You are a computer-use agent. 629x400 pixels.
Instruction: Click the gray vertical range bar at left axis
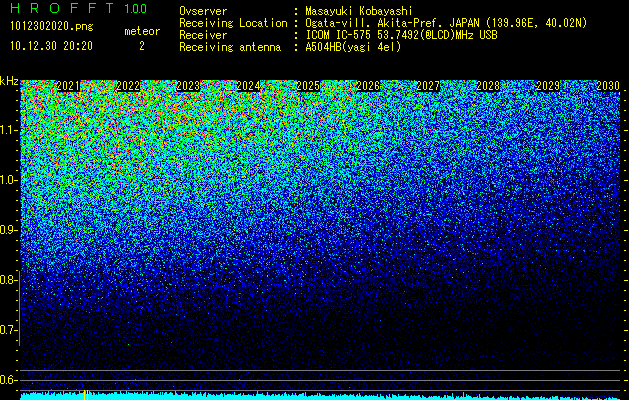(19, 308)
